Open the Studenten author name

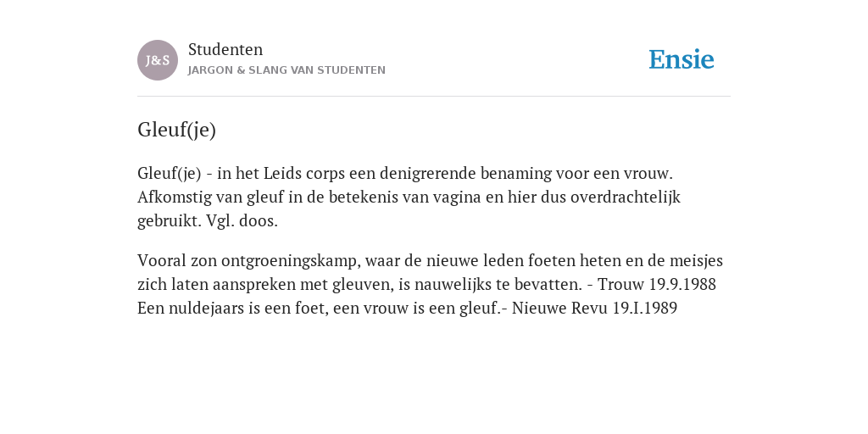225,49
